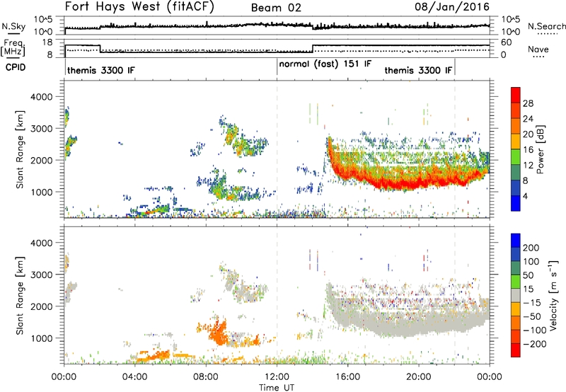Pick the yellow Power segment between 16 and 20
Viewport: 566px width, 392px height.
[x=516, y=141]
